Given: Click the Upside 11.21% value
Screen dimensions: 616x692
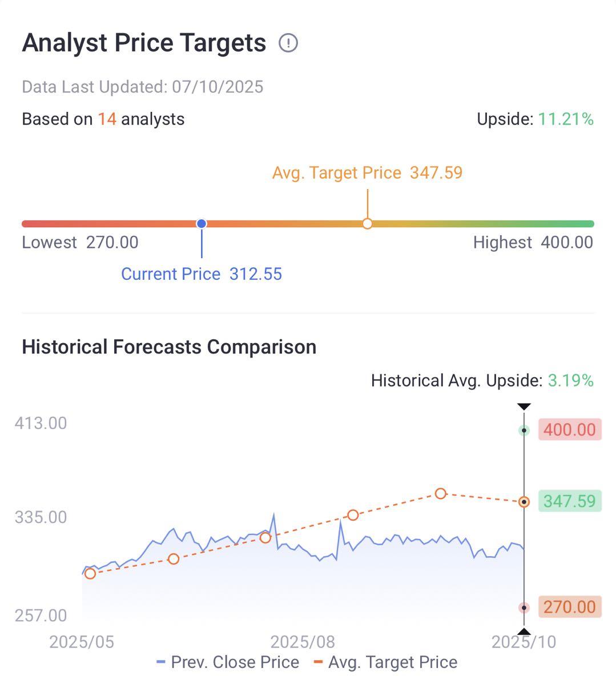Looking at the screenshot, I should tap(566, 119).
